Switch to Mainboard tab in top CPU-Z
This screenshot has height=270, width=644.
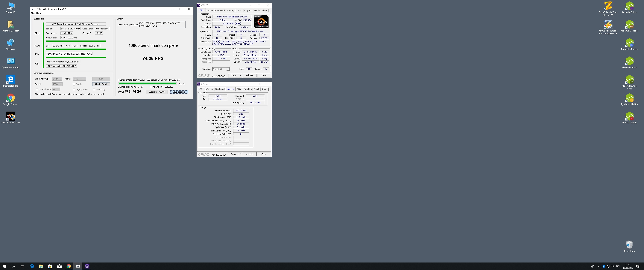(220, 10)
